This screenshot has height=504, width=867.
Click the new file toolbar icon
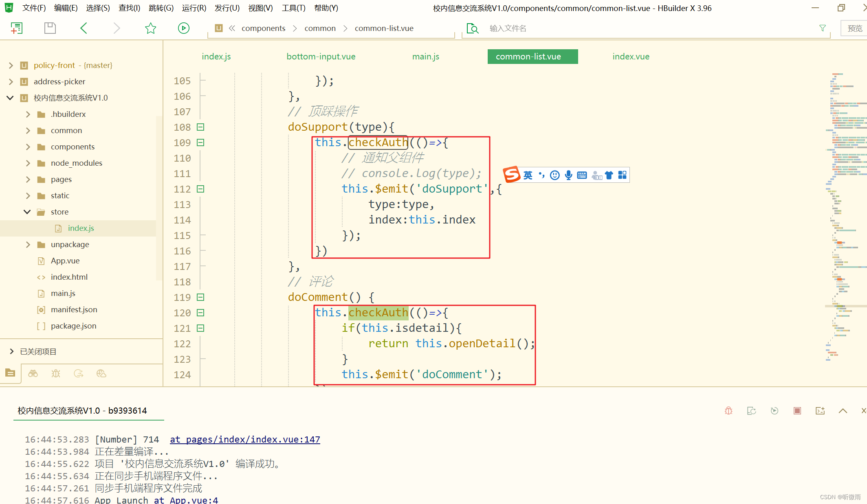tap(16, 28)
